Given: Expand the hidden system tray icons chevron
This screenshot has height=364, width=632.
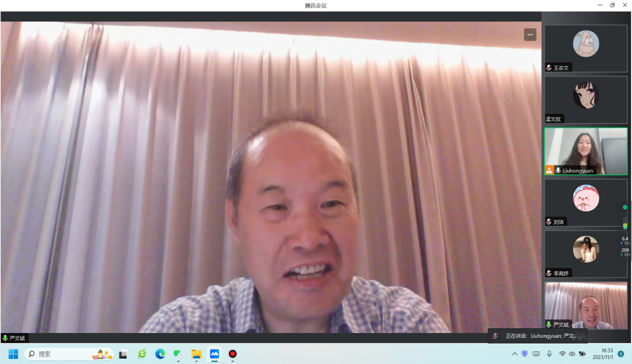Looking at the screenshot, I should coord(514,354).
